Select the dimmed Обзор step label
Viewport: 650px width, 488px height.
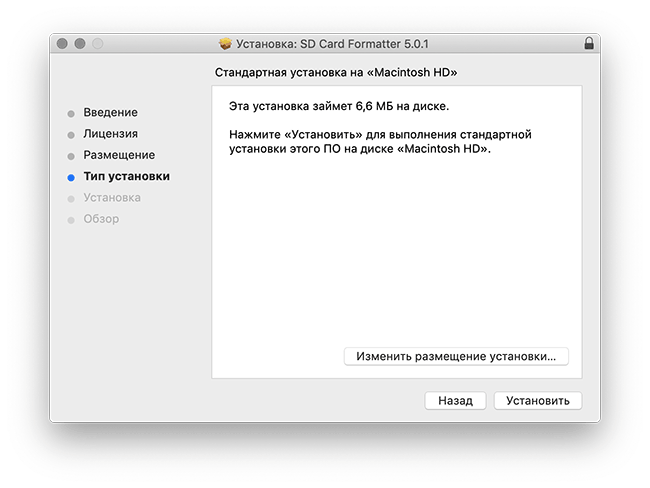(101, 219)
